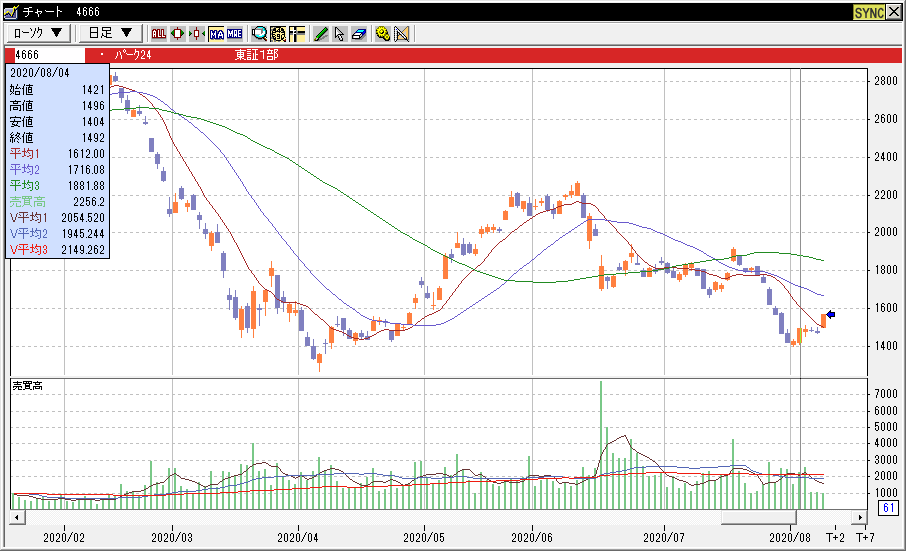Screen dimensions: 906x551
Task: Toggle the crosshair grid display icon
Action: point(297,33)
